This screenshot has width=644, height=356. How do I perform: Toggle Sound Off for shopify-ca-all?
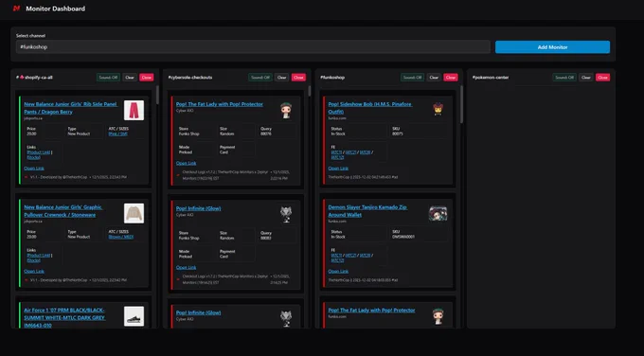click(x=108, y=78)
